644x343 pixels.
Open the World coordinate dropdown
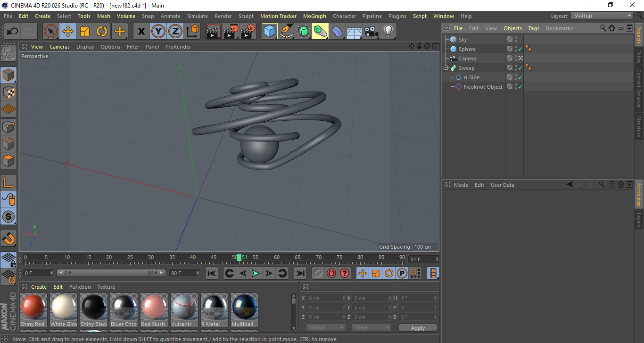326,327
